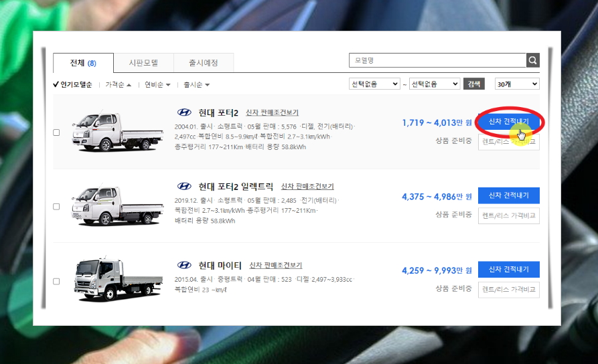
Task: Click 렌트/리스 가격비교 for 현대 마이티
Action: point(509,290)
